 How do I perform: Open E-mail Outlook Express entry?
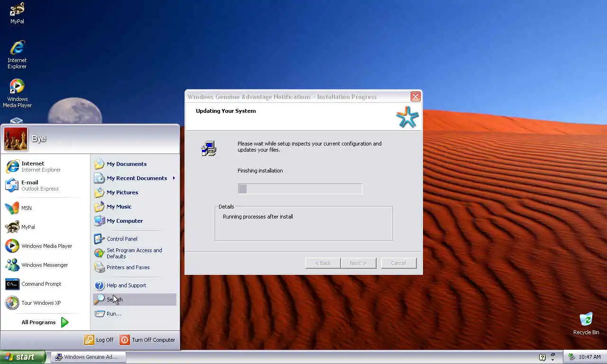(45, 185)
